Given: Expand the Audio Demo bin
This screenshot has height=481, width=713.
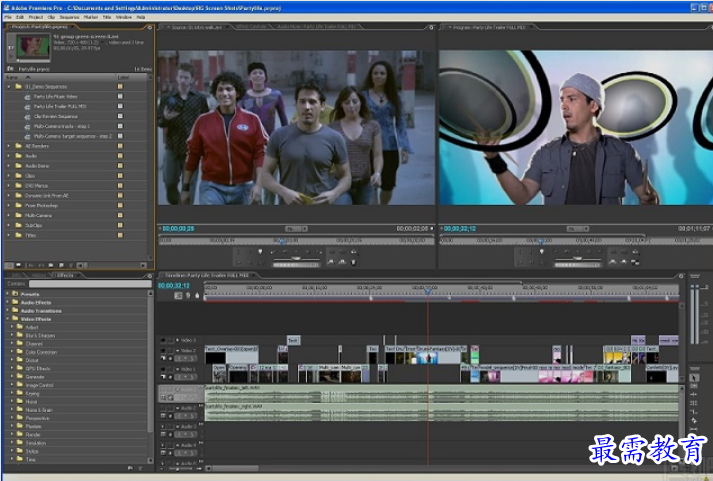Looking at the screenshot, I should click(9, 166).
